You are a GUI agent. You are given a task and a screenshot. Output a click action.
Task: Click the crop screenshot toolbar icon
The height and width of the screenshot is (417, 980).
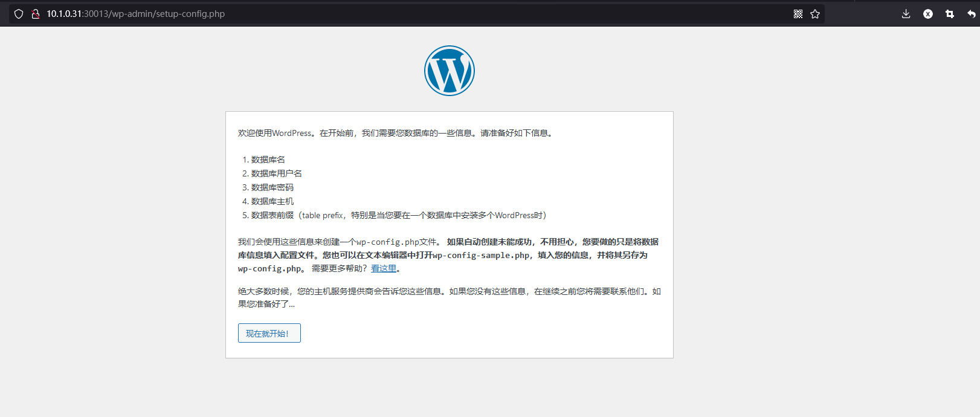point(950,14)
